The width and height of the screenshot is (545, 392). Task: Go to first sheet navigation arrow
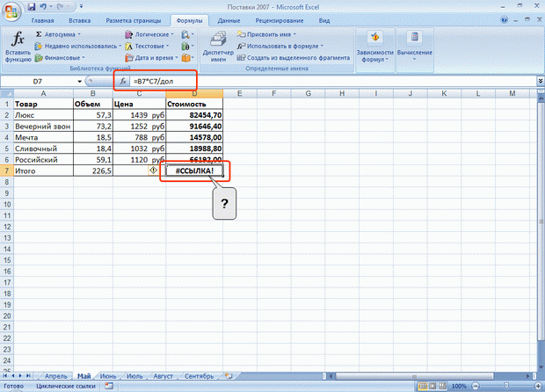pyautogui.click(x=5, y=375)
